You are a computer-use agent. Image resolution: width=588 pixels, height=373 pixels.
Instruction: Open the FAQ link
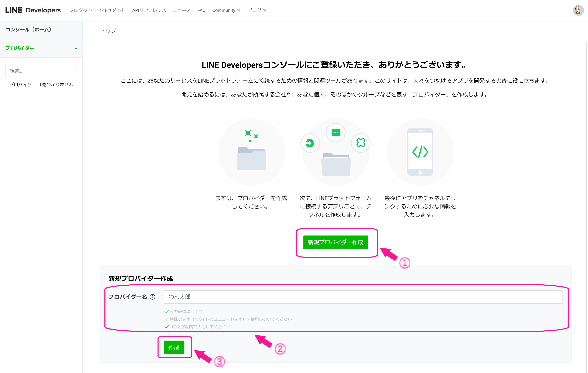click(x=201, y=10)
